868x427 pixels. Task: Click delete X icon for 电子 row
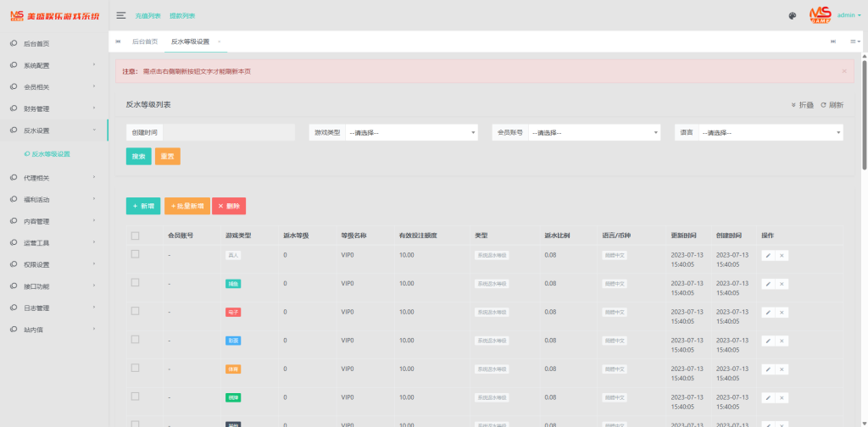tap(782, 313)
